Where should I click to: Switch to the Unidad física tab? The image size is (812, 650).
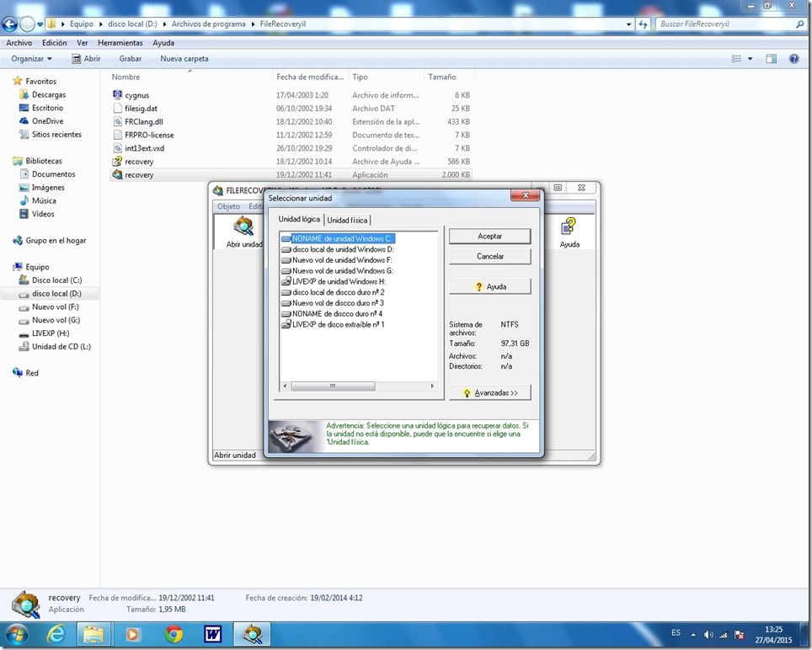(347, 221)
